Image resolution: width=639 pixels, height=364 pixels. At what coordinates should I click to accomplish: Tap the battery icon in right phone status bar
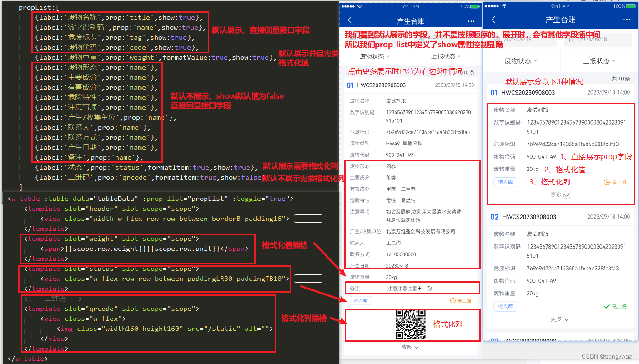(631, 6)
